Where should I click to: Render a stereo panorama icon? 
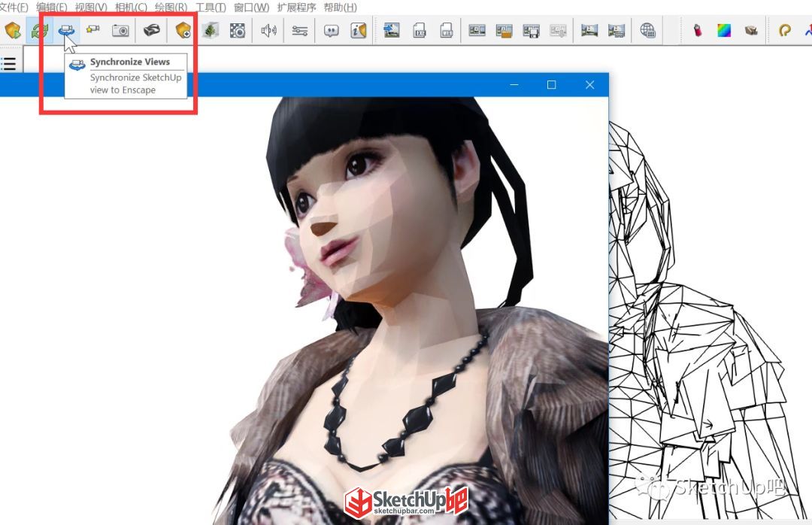[617, 31]
